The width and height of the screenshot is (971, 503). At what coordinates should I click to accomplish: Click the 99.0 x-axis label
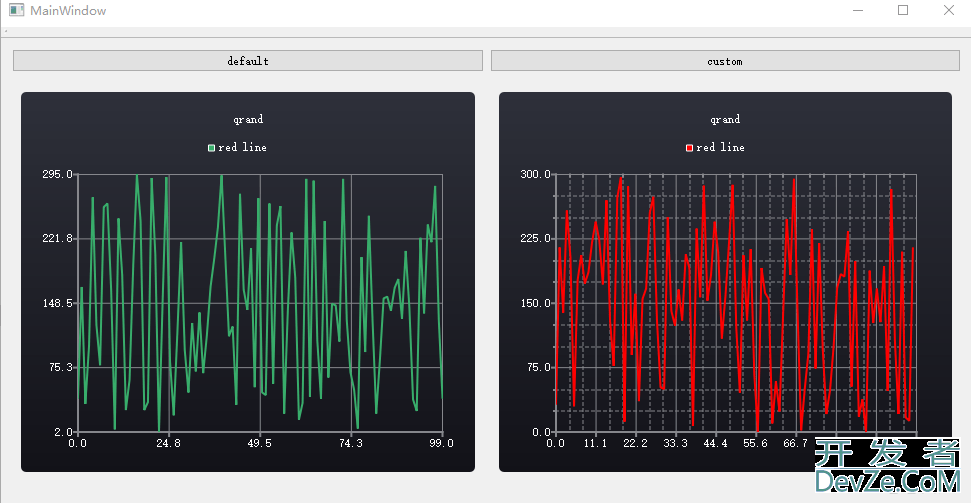[x=441, y=443]
